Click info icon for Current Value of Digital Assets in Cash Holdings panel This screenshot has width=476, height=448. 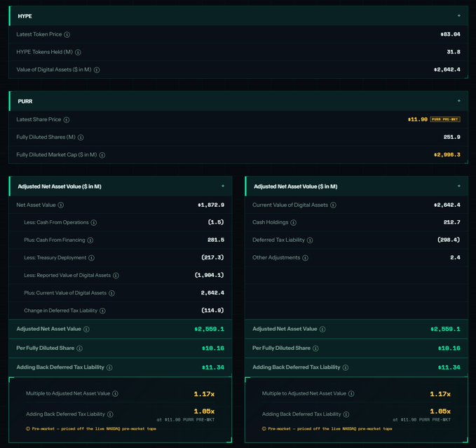[333, 205]
